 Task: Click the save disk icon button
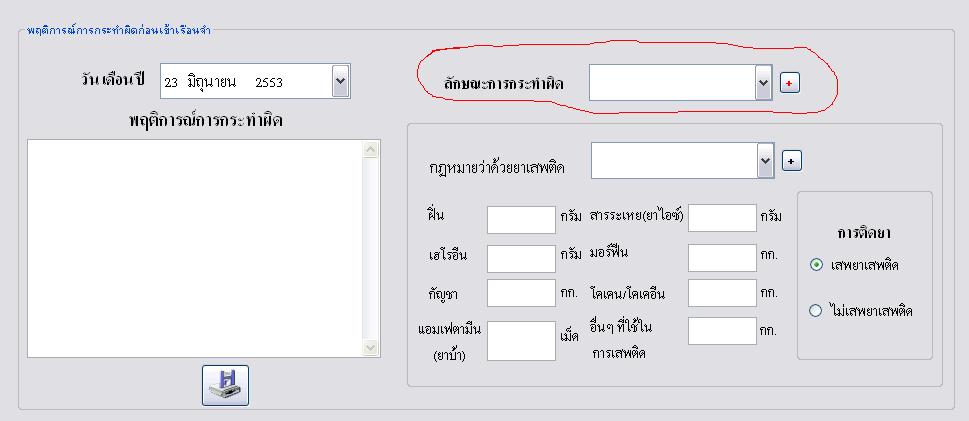click(225, 385)
